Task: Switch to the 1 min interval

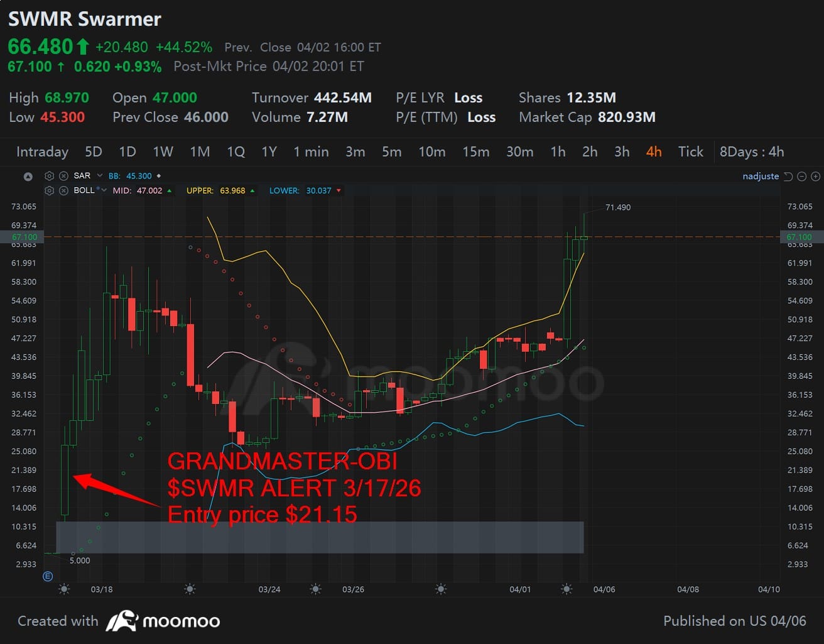Action: point(311,152)
